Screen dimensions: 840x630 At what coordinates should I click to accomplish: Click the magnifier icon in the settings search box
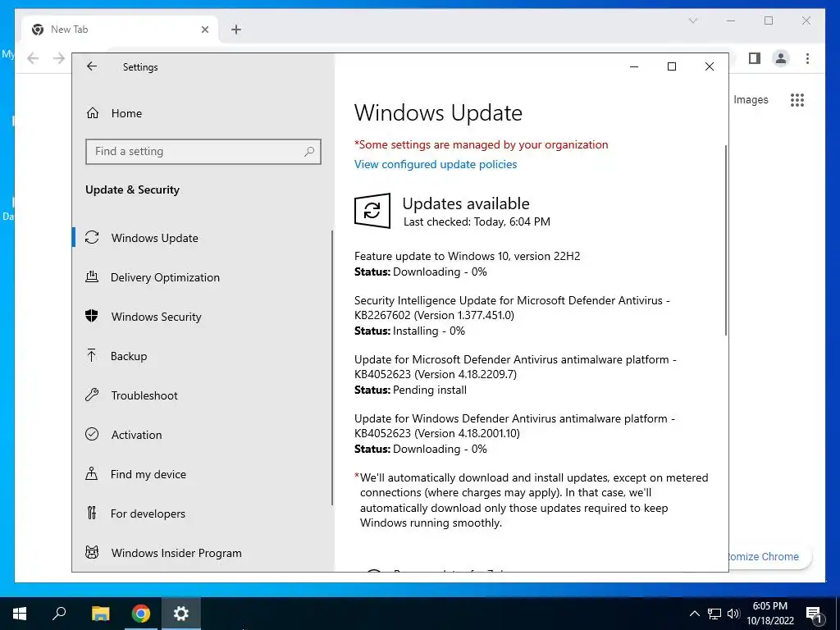click(309, 152)
